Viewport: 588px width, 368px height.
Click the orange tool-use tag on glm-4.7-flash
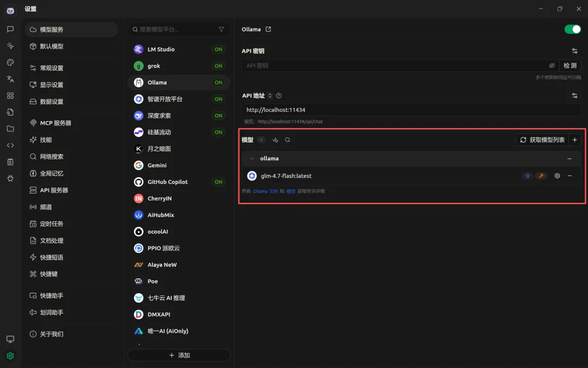coord(541,176)
